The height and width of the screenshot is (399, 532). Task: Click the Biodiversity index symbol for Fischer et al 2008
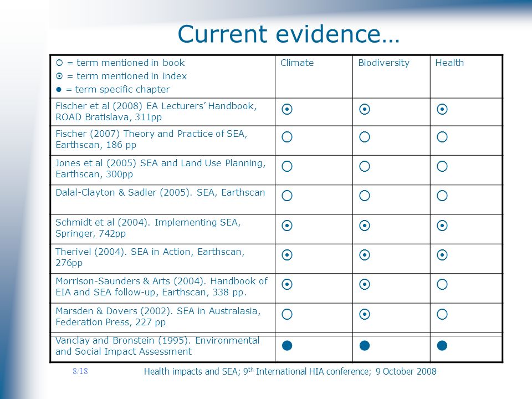[365, 109]
